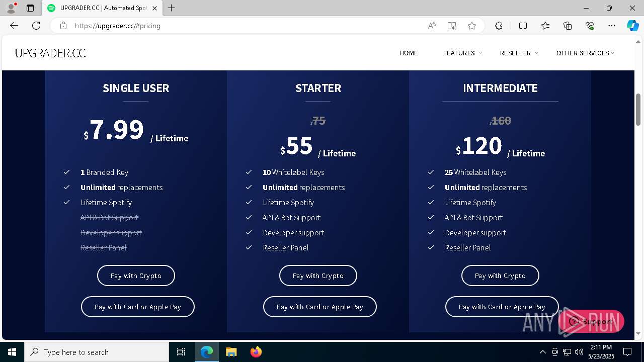Viewport: 644px width, 362px height.
Task: Click '10 Whitelabel Keys' feature text
Action: (x=293, y=172)
